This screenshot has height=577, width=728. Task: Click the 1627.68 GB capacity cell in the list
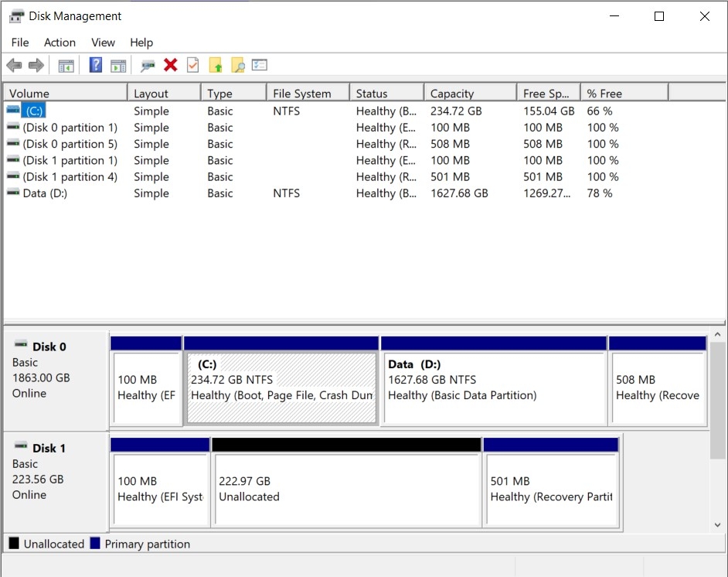tap(459, 193)
